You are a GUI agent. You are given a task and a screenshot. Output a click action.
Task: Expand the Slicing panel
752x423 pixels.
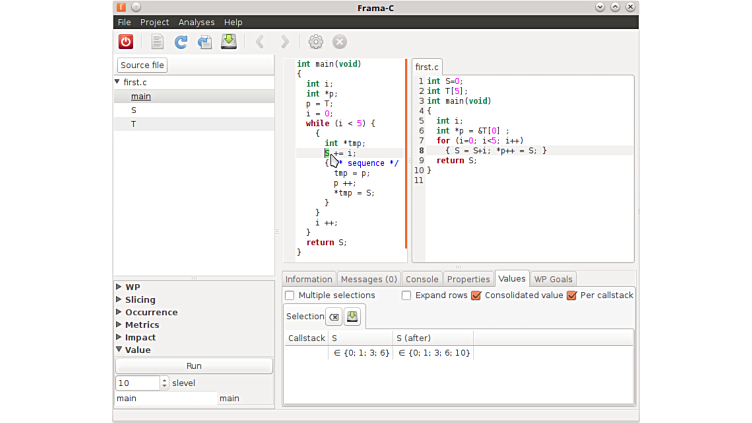click(120, 300)
